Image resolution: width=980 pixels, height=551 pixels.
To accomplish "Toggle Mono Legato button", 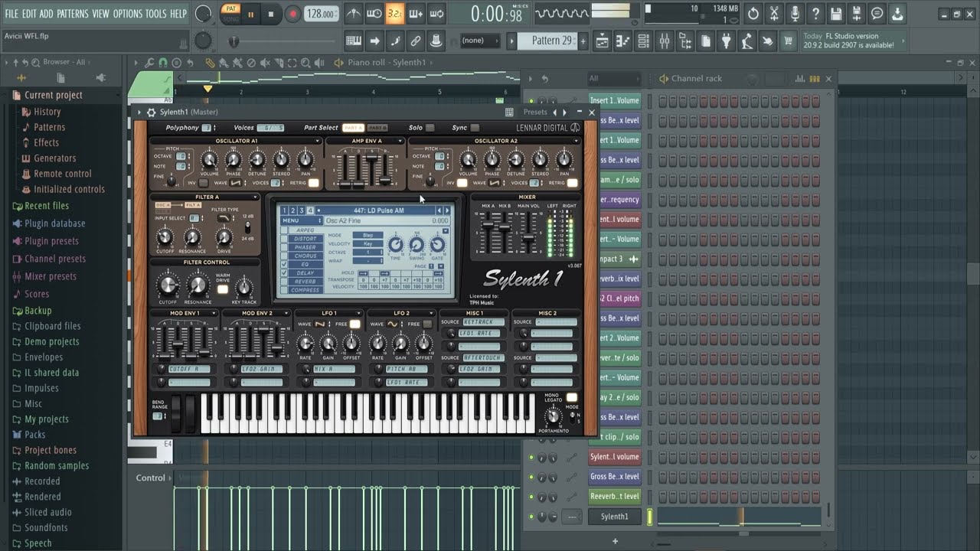I will pos(571,398).
